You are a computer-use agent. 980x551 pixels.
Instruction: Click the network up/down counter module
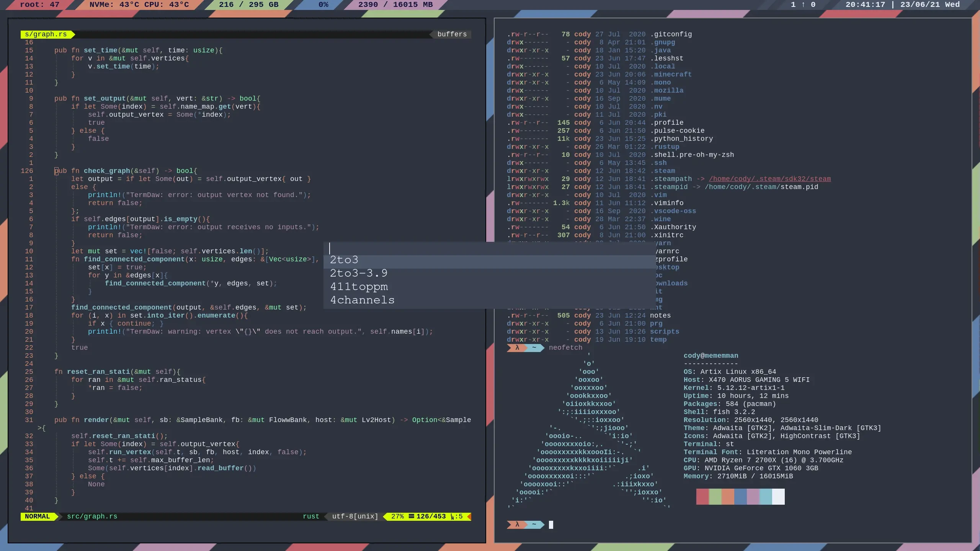[x=803, y=5]
